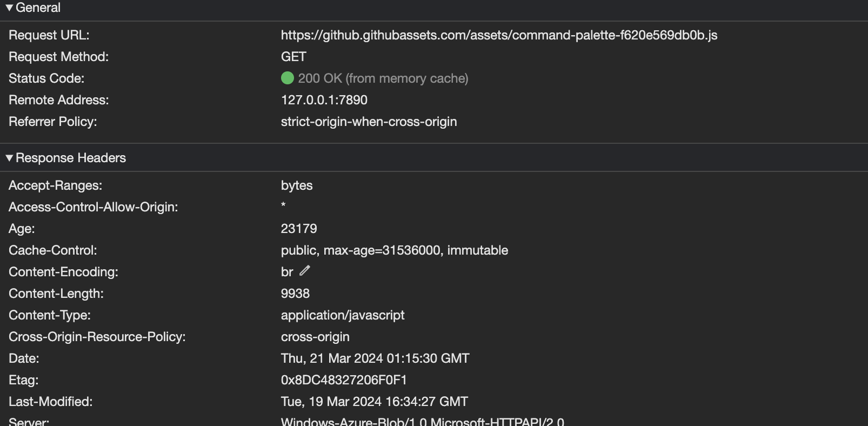Select the remote address 127.0.0.1:7890
Image resolution: width=868 pixels, height=426 pixels.
[x=324, y=100]
